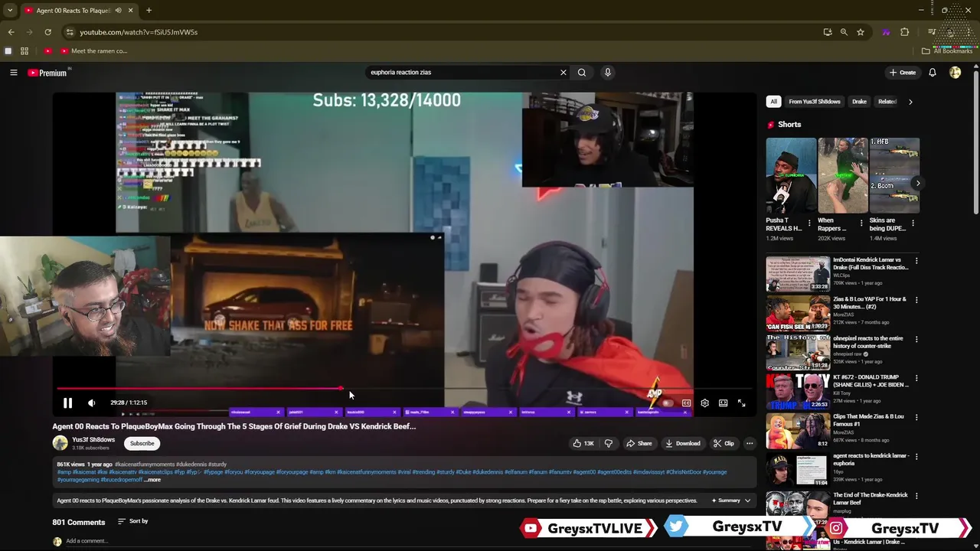980x551 pixels.
Task: Open the player settings gear
Action: (x=704, y=403)
